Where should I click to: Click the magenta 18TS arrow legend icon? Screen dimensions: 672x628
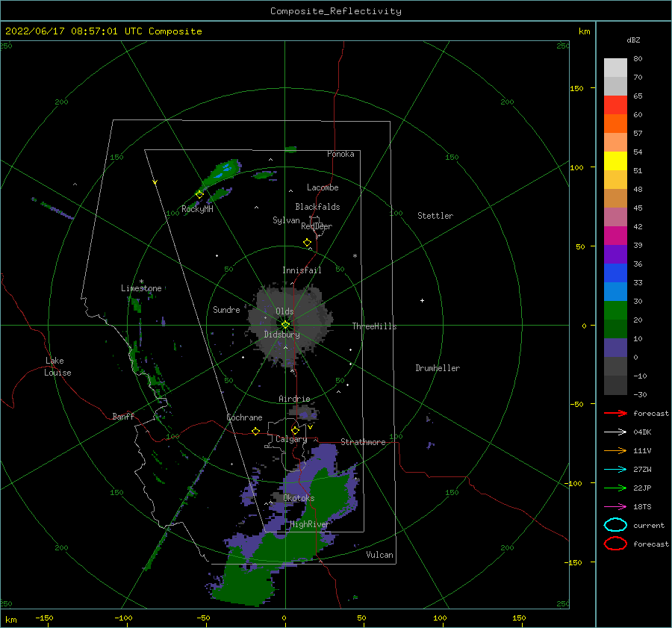tap(615, 507)
